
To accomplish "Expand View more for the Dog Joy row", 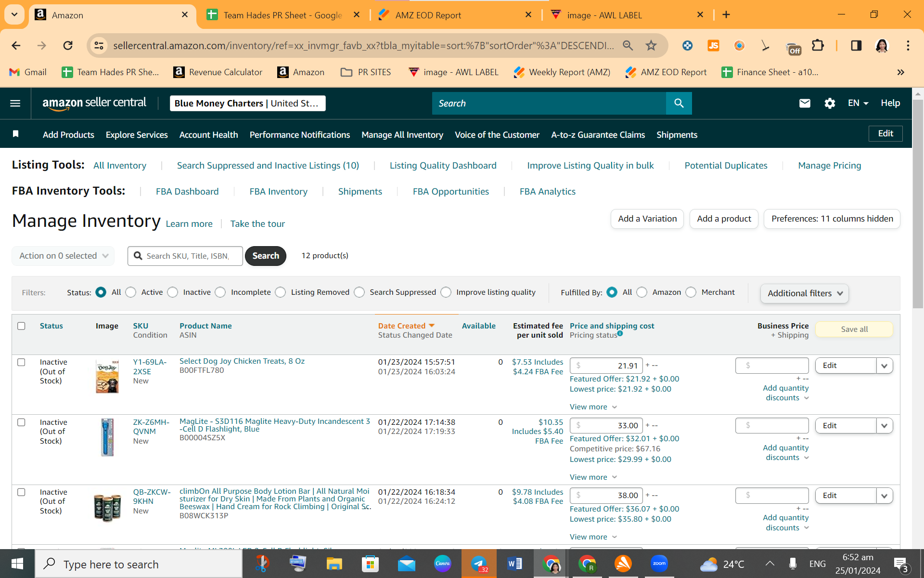I will coord(593,407).
